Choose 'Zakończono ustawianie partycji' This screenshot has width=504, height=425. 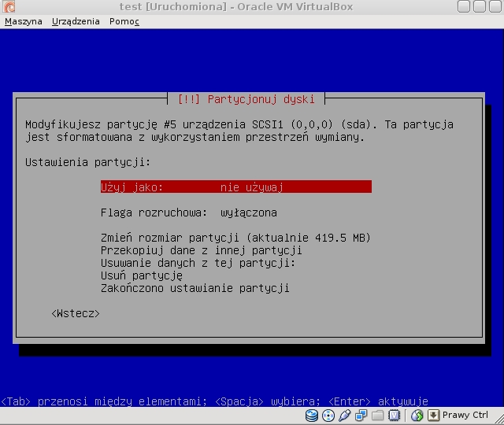[195, 288]
